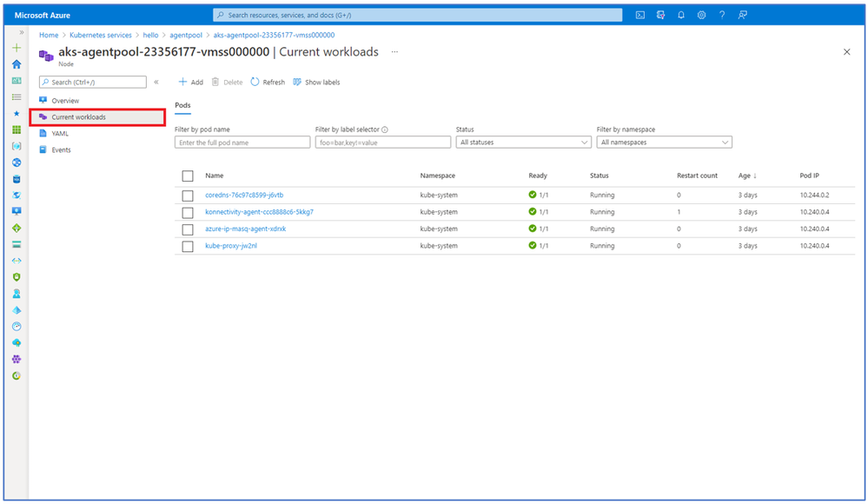The height and width of the screenshot is (504, 868).
Task: Click the label selector info icon
Action: click(x=385, y=129)
